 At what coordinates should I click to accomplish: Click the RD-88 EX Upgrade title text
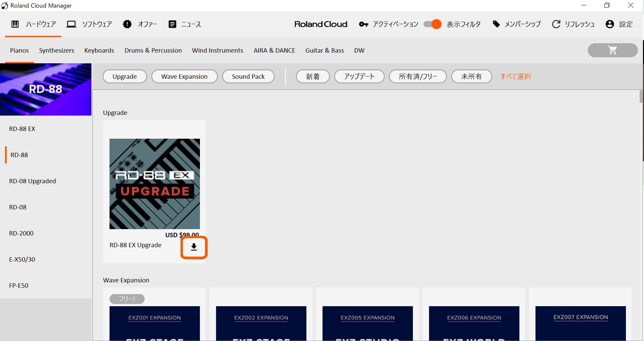click(x=135, y=245)
